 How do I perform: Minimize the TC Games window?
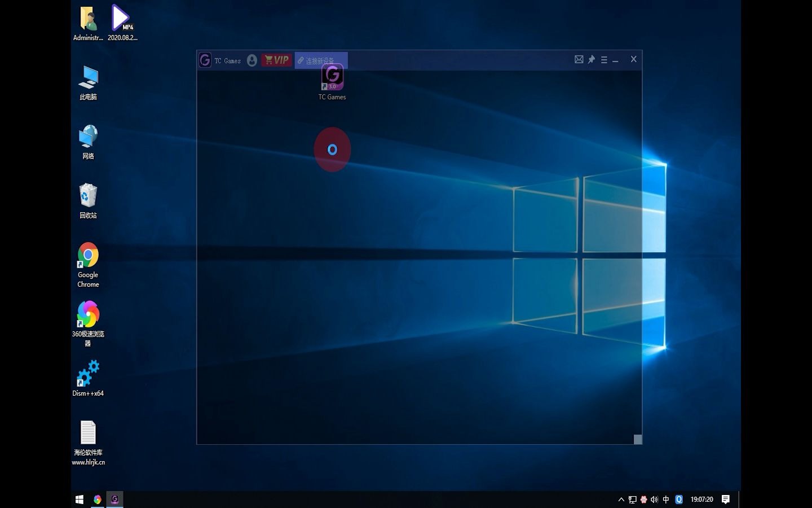(x=615, y=60)
